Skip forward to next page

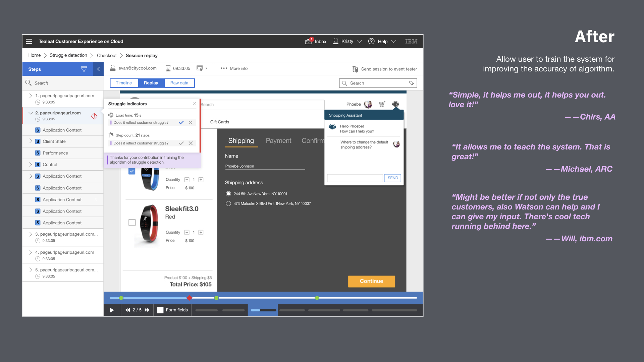(147, 310)
